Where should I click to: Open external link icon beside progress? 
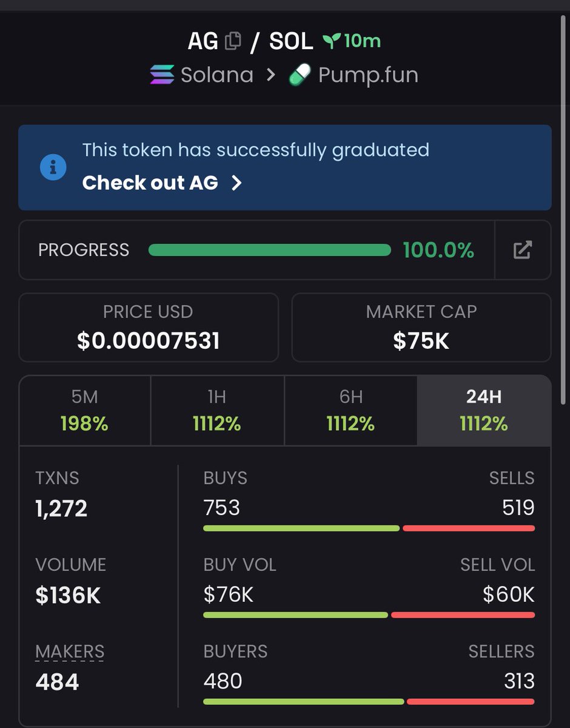pos(523,250)
